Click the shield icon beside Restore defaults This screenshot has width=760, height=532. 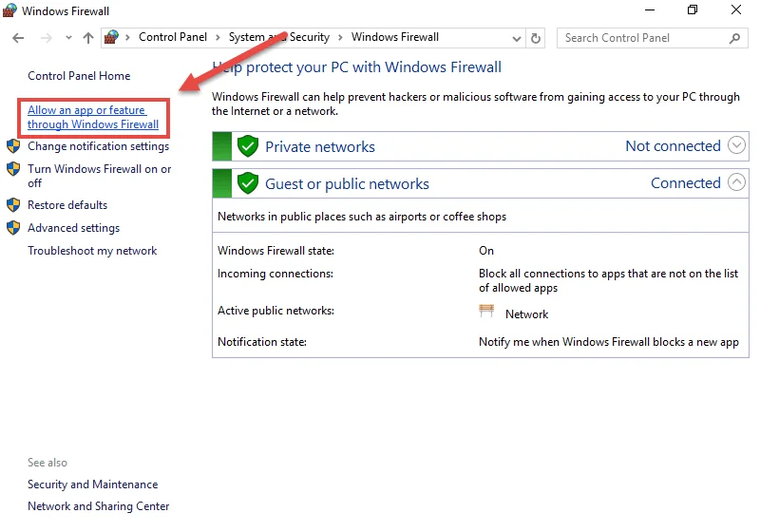coord(13,205)
